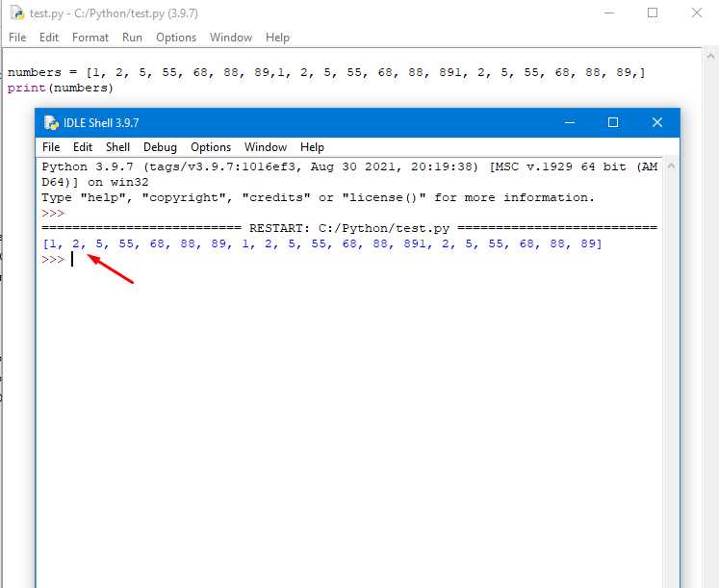Open Help menu in IDLE Shell
This screenshot has width=719, height=588.
(312, 147)
